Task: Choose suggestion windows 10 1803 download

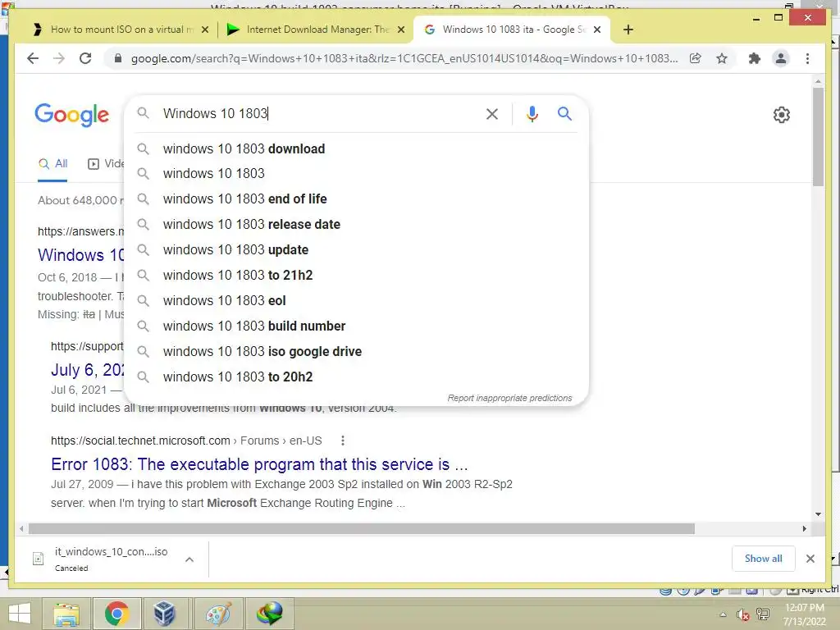Action: (356, 148)
